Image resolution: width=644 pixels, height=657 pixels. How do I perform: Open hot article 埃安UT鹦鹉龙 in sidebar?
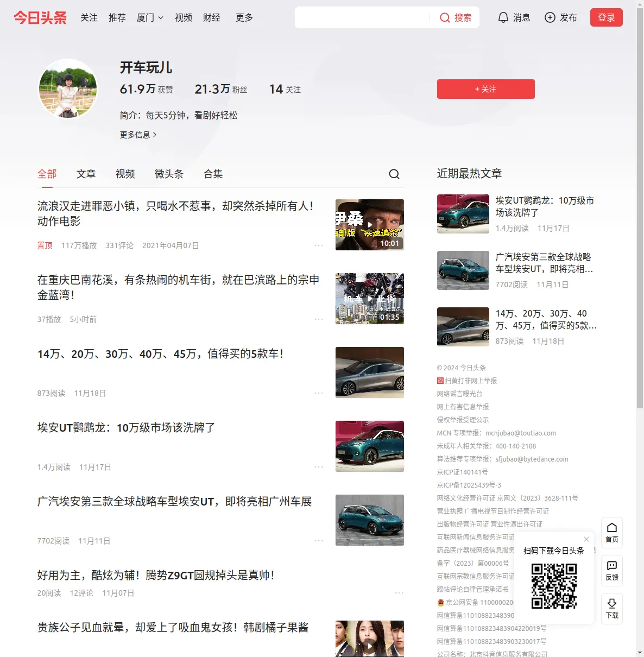pyautogui.click(x=545, y=206)
